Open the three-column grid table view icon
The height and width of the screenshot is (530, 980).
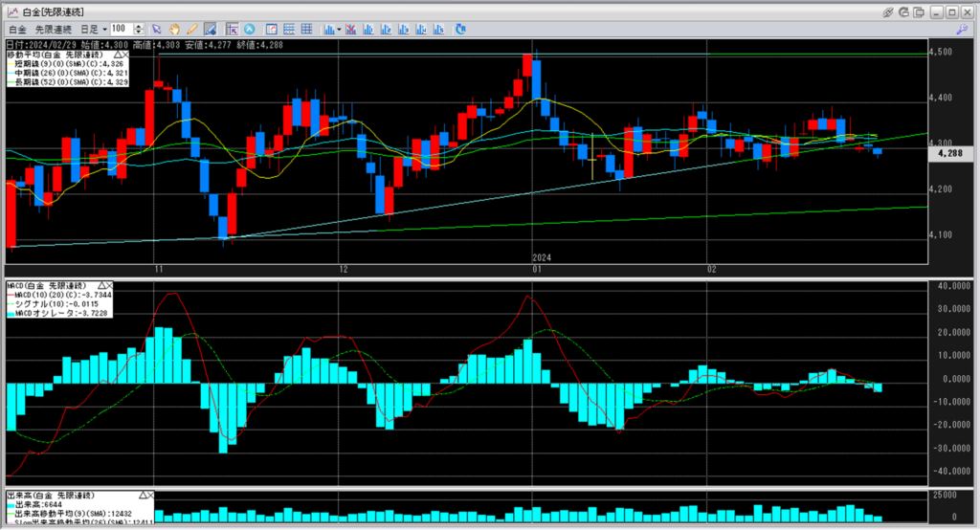[307, 29]
